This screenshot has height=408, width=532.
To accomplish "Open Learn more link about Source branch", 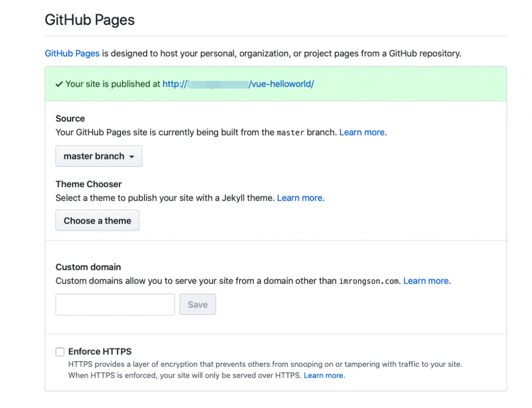I will pyautogui.click(x=362, y=132).
